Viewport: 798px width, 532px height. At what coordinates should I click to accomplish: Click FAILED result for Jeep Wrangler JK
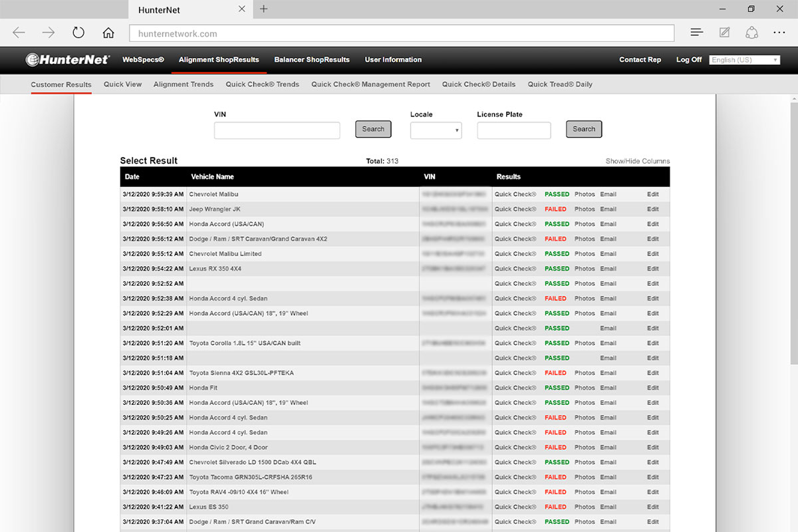click(x=555, y=209)
